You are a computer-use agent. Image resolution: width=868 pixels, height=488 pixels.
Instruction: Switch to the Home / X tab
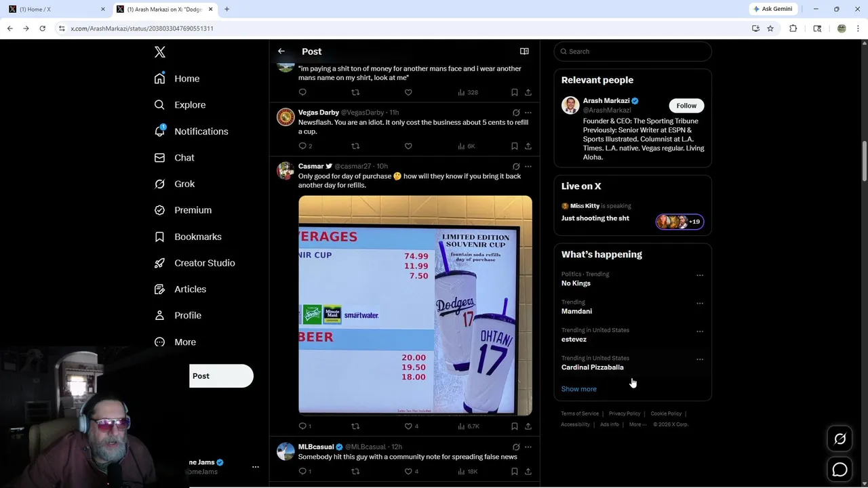coord(56,9)
